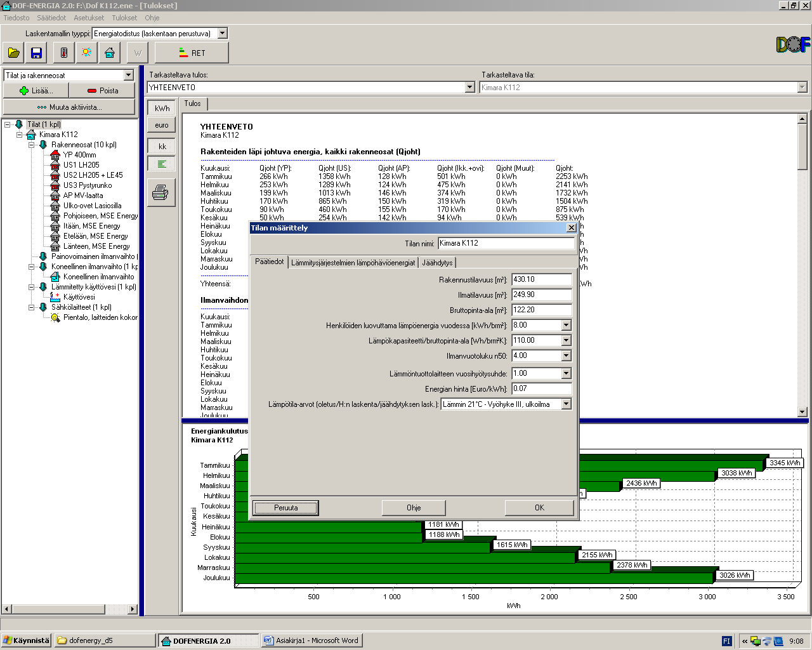Click the Bruttopinta-ala 122.20 field
This screenshot has width=812, height=650.
(542, 310)
